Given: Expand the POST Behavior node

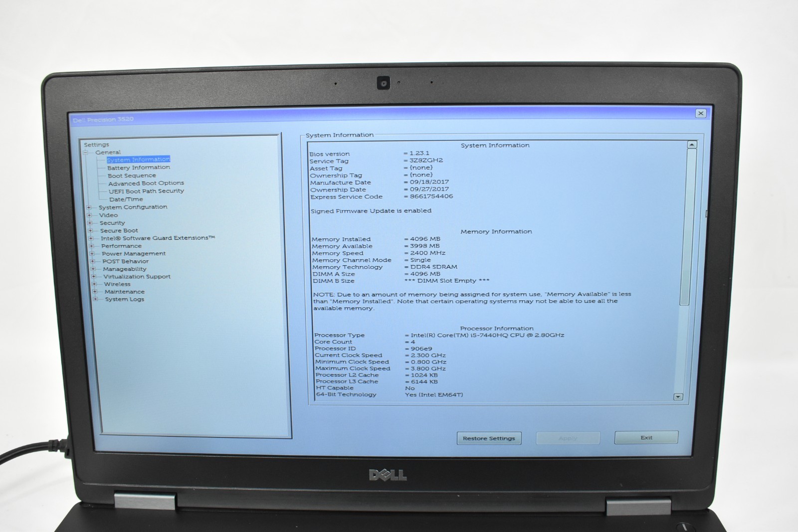Looking at the screenshot, I should click(93, 261).
